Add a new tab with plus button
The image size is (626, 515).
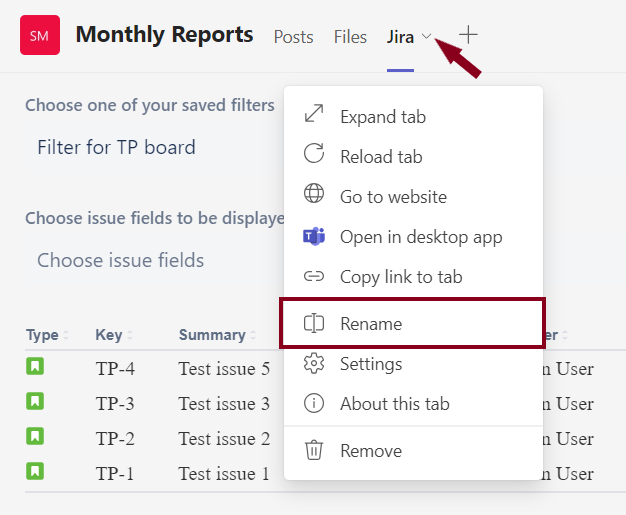click(468, 36)
